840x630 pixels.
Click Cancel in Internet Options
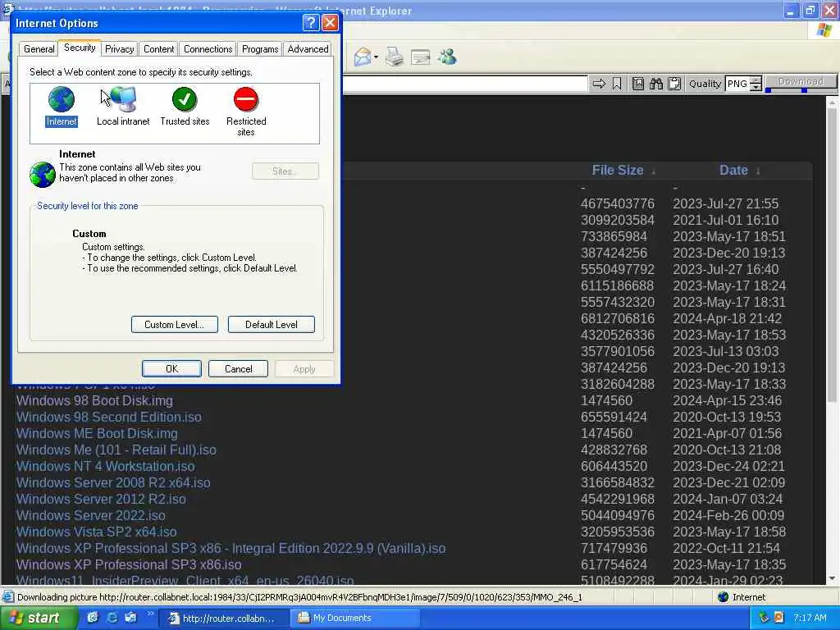[x=238, y=368]
